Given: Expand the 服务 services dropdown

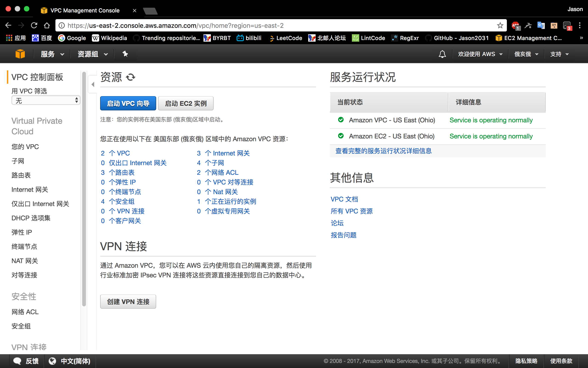Looking at the screenshot, I should [52, 54].
